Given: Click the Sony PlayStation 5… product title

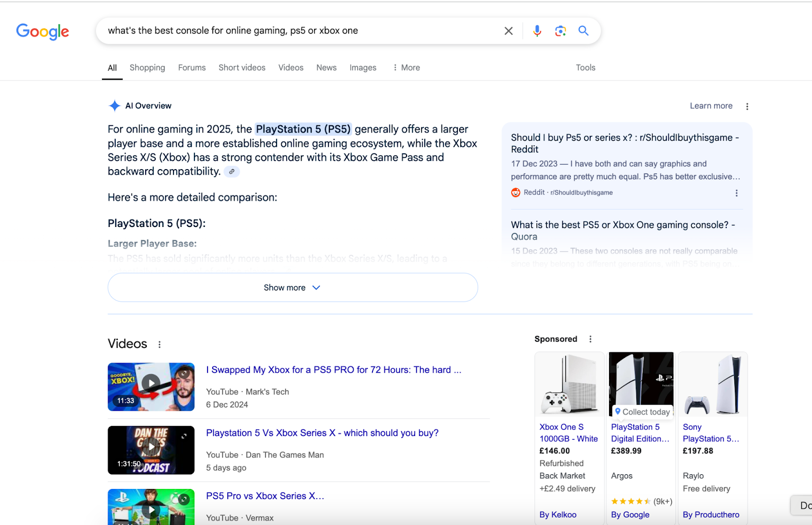Looking at the screenshot, I should point(711,433).
